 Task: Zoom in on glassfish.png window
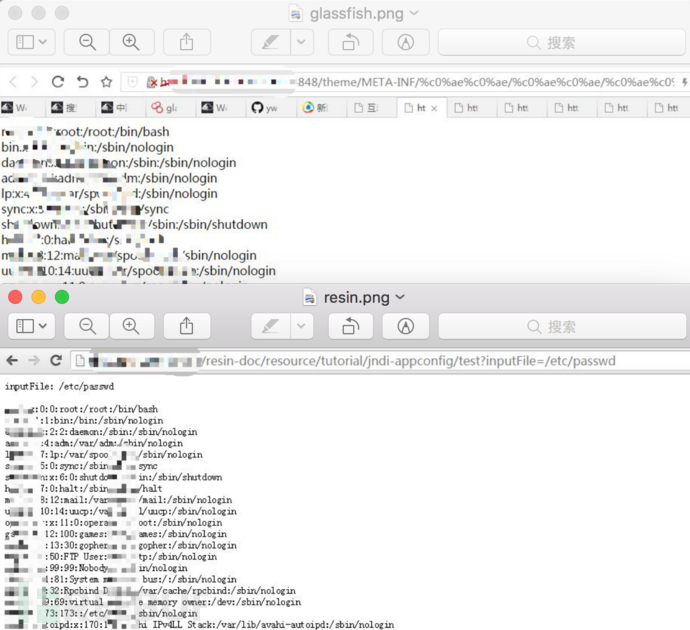(131, 42)
